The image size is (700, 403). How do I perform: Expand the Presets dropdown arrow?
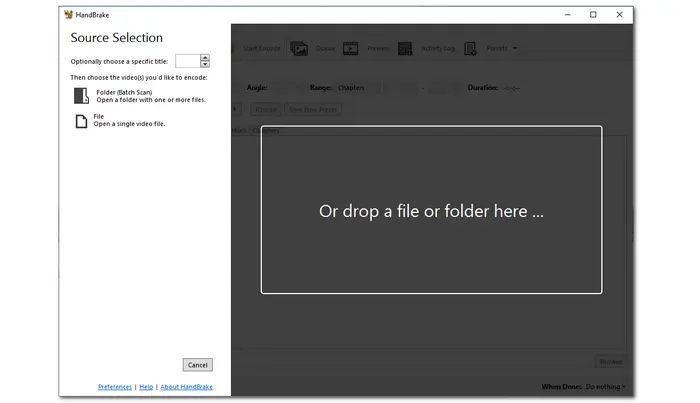515,48
